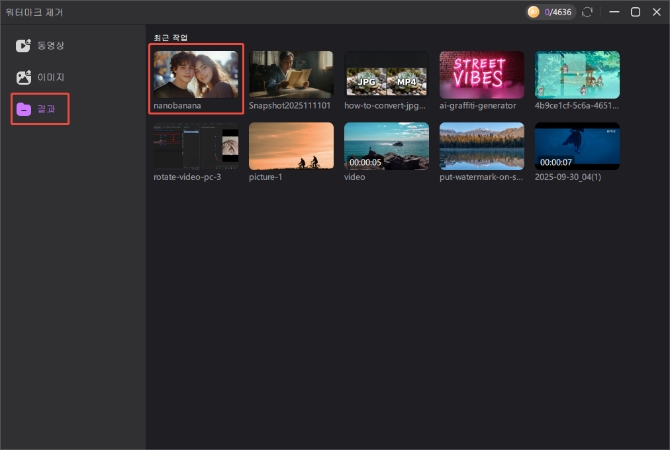The image size is (670, 450).
Task: Click the 0/4636 credits counter
Action: [558, 12]
